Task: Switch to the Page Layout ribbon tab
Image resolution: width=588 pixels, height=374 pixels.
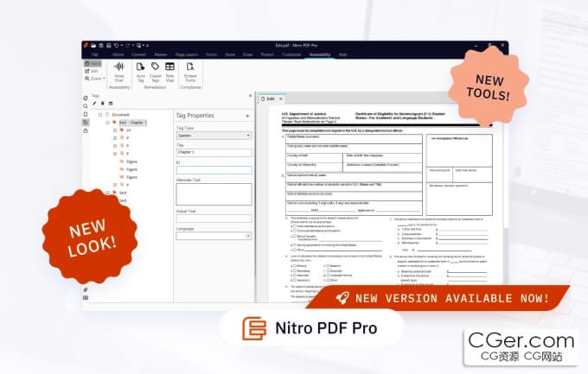Action: click(187, 54)
